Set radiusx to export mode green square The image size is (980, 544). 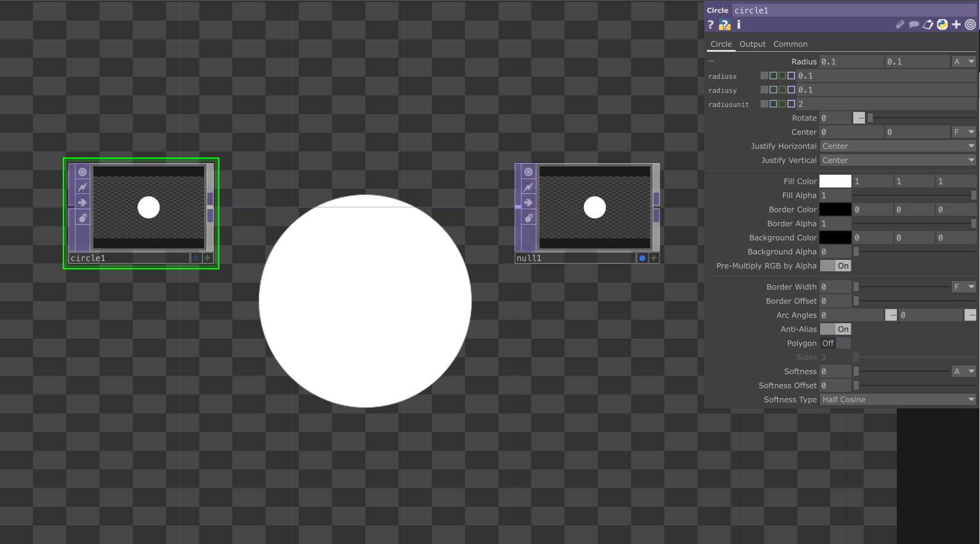click(782, 76)
